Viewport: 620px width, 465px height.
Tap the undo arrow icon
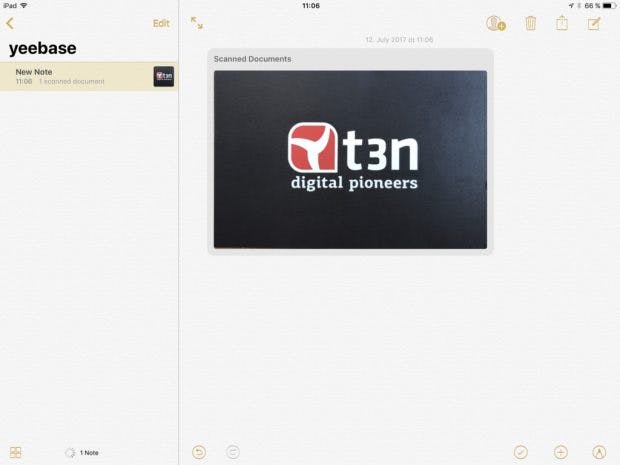click(x=199, y=452)
